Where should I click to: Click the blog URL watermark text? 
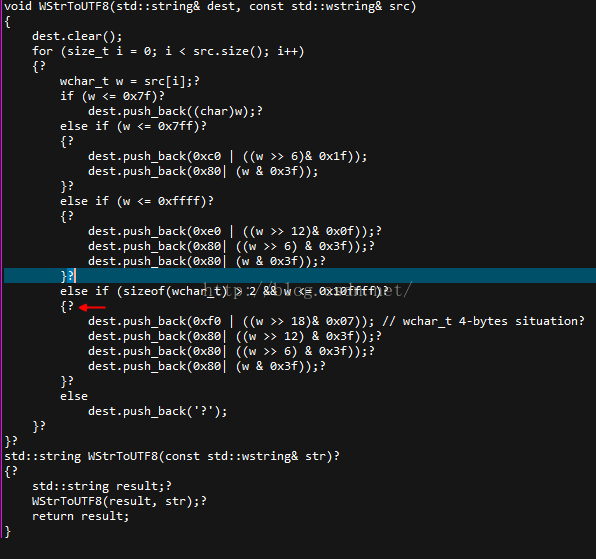click(x=308, y=290)
